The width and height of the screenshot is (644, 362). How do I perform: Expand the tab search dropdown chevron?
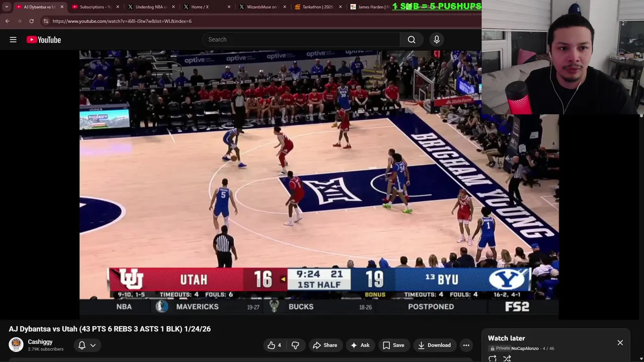[x=7, y=7]
